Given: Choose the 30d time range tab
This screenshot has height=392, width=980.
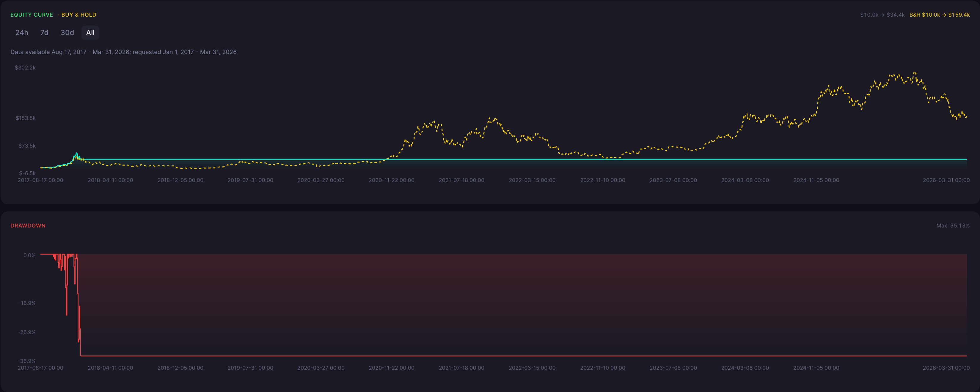Looking at the screenshot, I should tap(67, 33).
